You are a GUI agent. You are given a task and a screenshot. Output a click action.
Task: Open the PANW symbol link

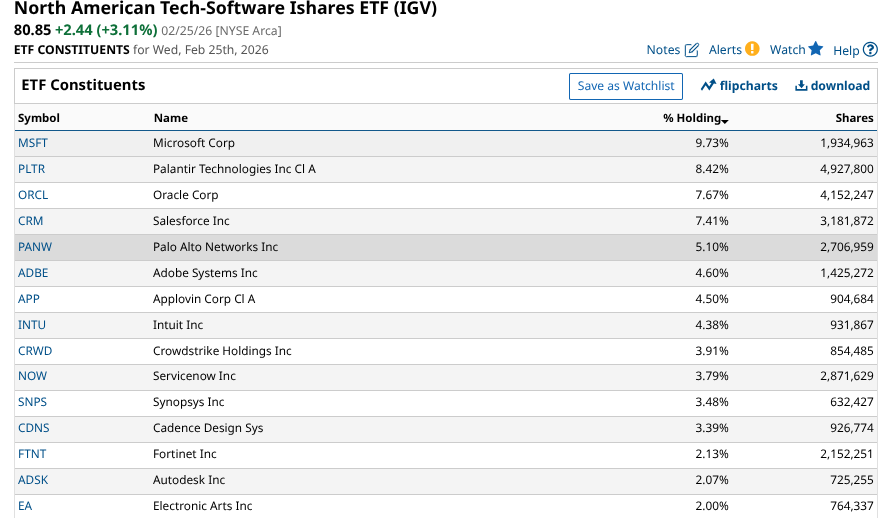(x=34, y=247)
